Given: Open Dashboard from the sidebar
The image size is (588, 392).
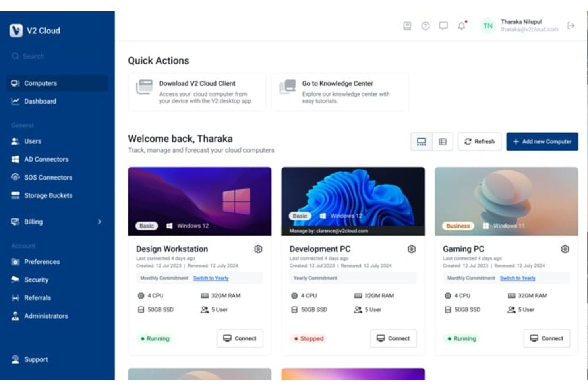Looking at the screenshot, I should pyautogui.click(x=40, y=101).
